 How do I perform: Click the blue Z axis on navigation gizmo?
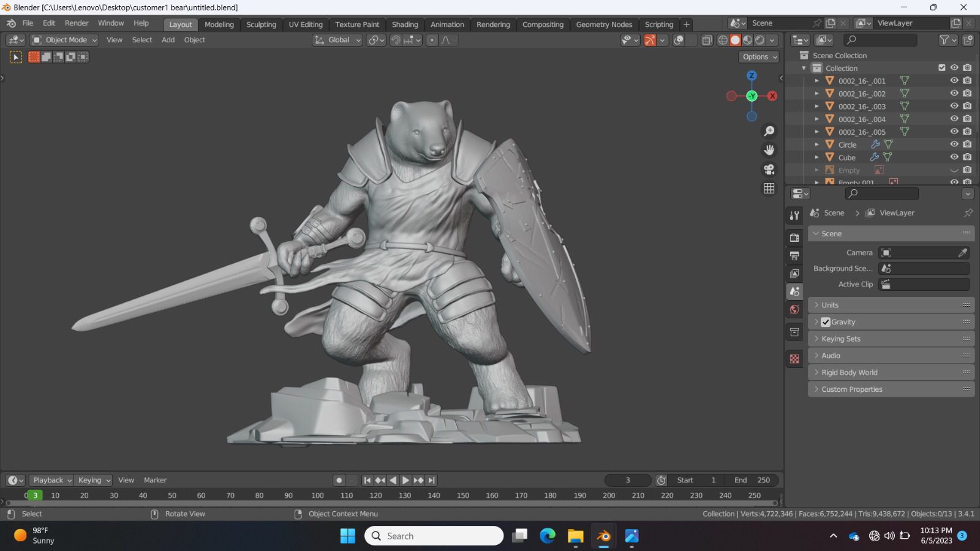tap(752, 75)
